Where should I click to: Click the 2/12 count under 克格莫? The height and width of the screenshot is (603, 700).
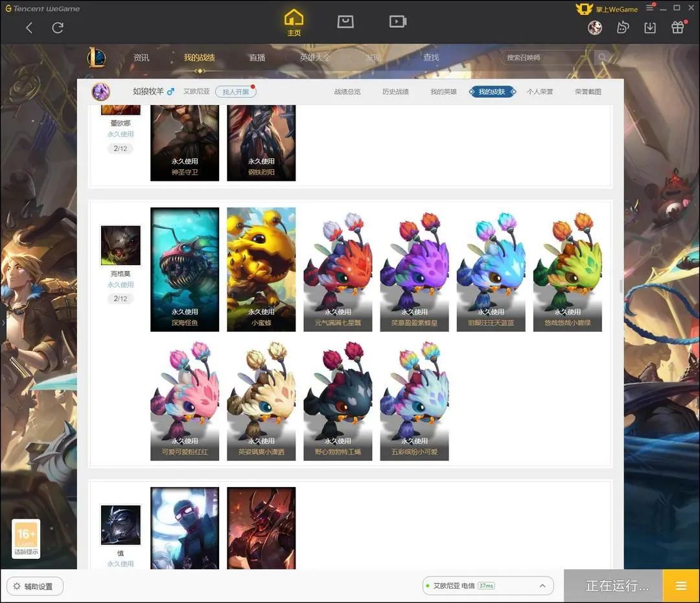tap(121, 298)
